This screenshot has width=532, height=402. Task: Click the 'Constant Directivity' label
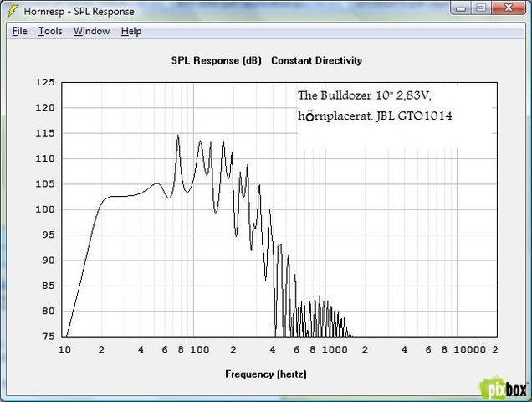click(x=316, y=61)
